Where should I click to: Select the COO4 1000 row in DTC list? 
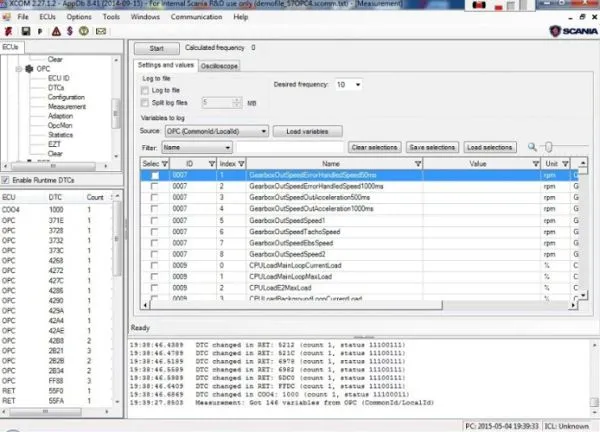coord(57,210)
